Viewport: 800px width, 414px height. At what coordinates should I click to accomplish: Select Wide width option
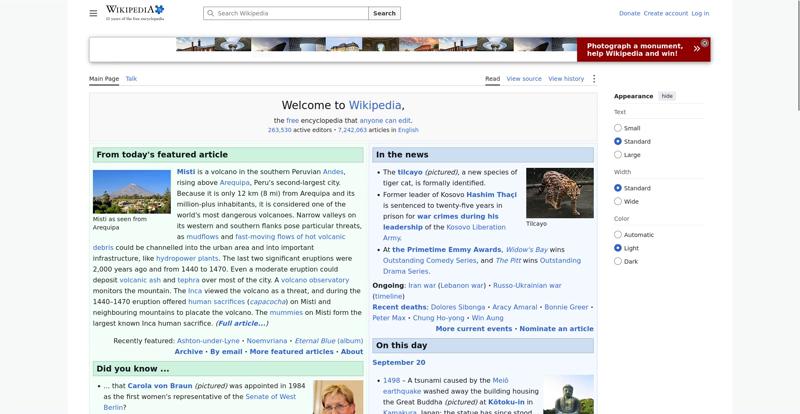(618, 201)
